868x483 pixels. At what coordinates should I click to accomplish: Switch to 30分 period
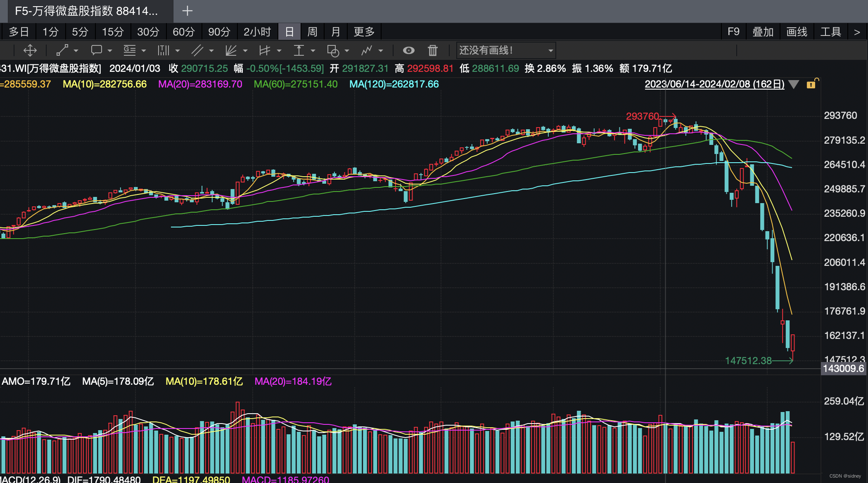tap(148, 32)
